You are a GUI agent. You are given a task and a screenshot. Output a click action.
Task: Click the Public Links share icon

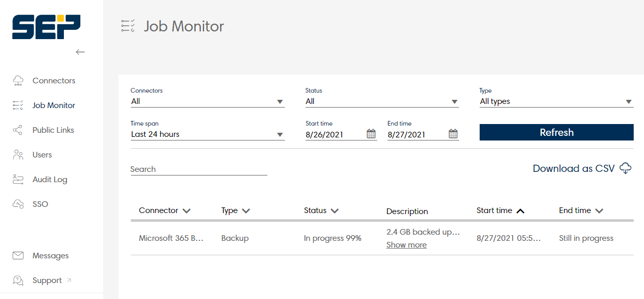click(18, 130)
